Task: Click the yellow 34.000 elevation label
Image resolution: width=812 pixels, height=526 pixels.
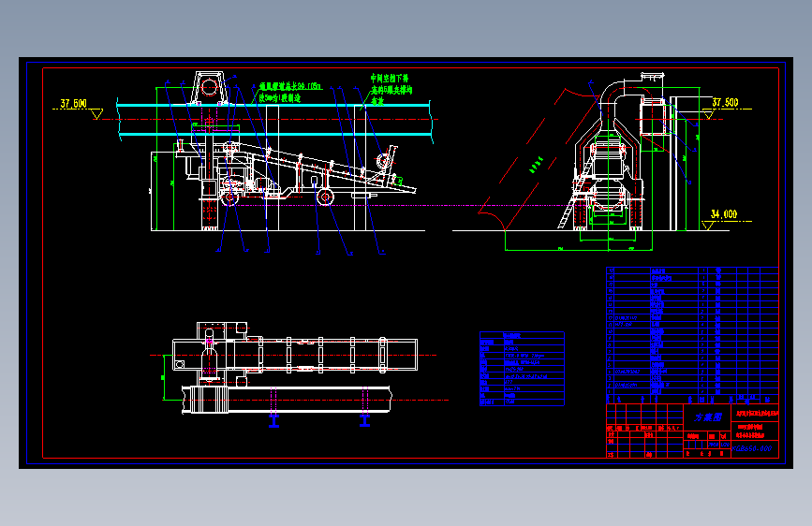Action: tap(724, 214)
